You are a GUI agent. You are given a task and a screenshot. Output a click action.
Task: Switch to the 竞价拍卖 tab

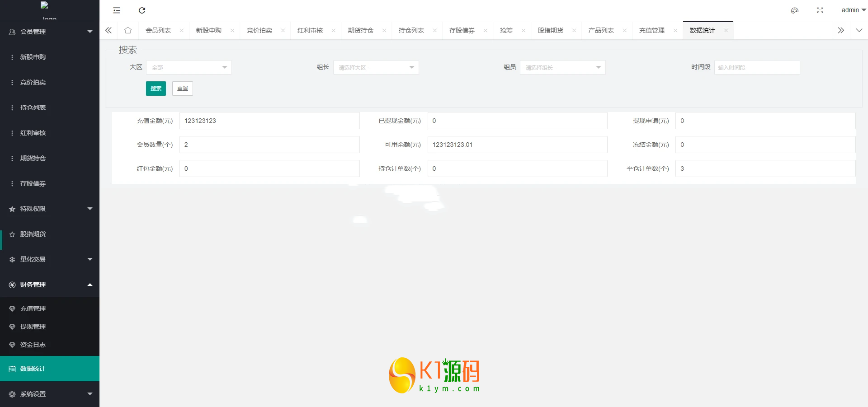(x=259, y=30)
